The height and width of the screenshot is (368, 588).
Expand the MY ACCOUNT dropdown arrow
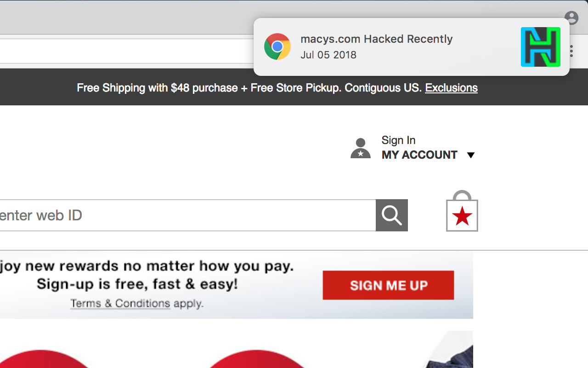point(471,155)
